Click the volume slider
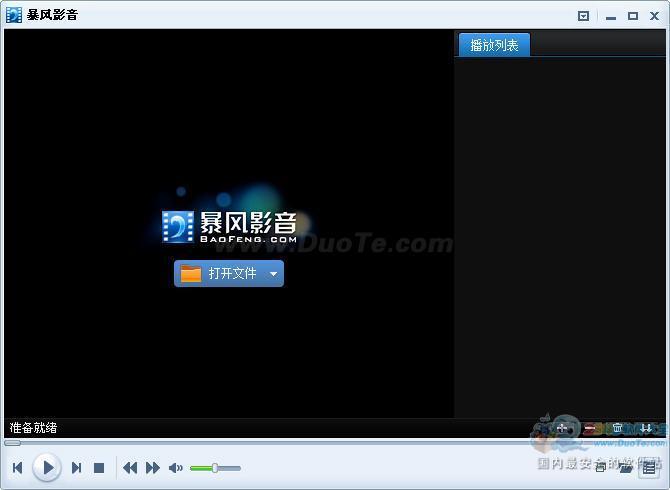The width and height of the screenshot is (670, 490). pos(215,468)
